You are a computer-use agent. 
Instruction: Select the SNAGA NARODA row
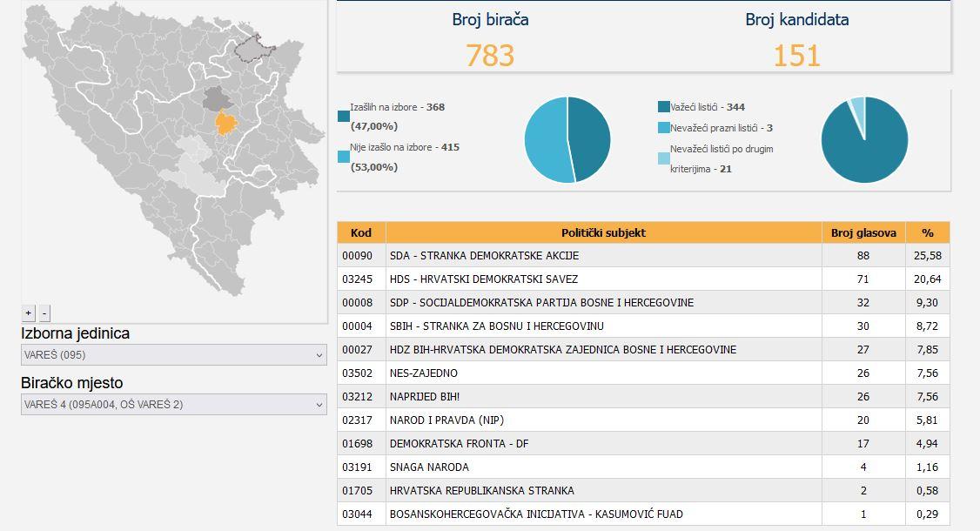643,467
